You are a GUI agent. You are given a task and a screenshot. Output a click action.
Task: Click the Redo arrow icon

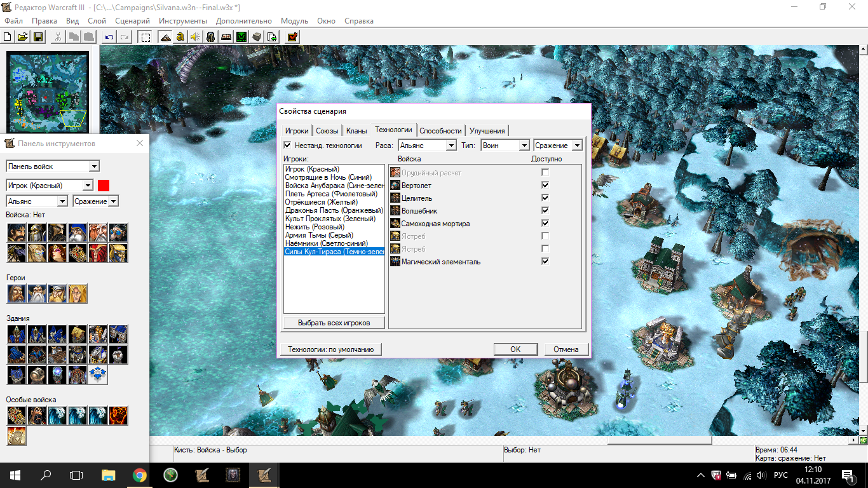click(125, 37)
